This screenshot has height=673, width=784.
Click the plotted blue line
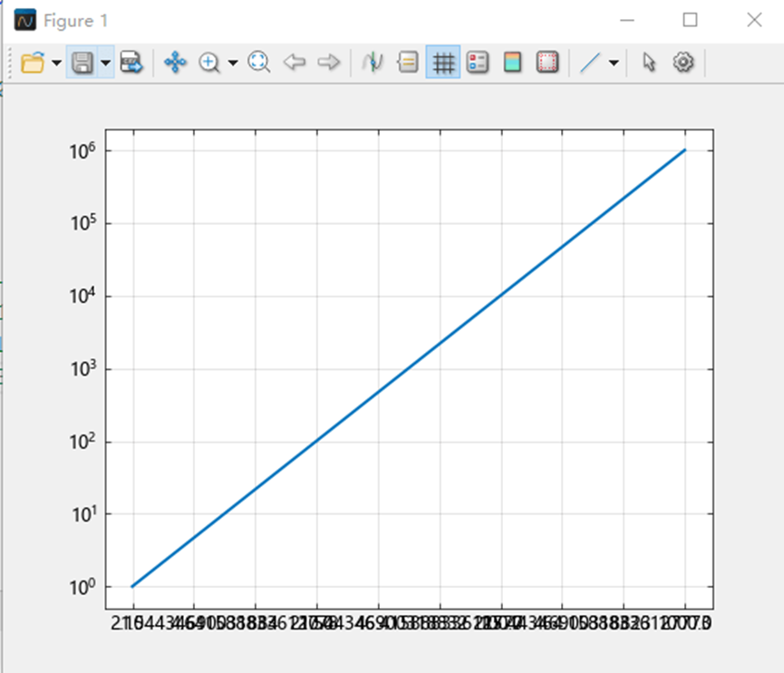(x=409, y=367)
